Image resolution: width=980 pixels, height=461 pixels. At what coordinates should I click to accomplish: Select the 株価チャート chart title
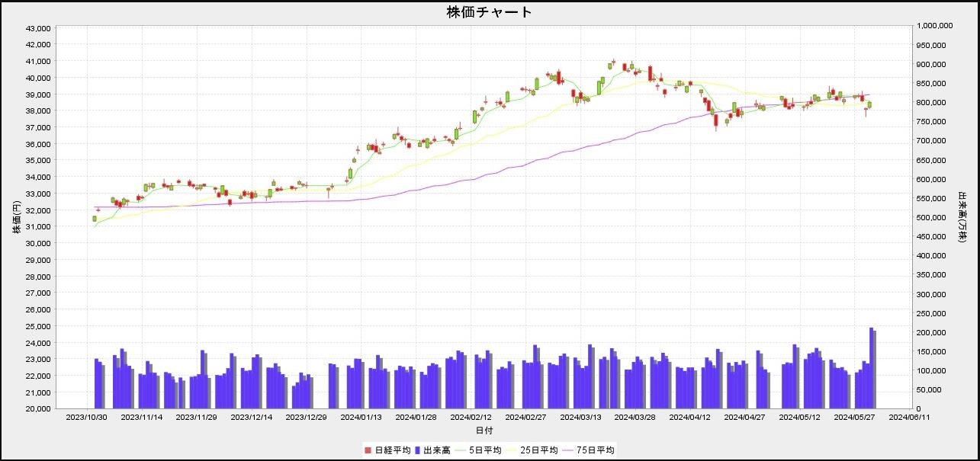coord(489,13)
